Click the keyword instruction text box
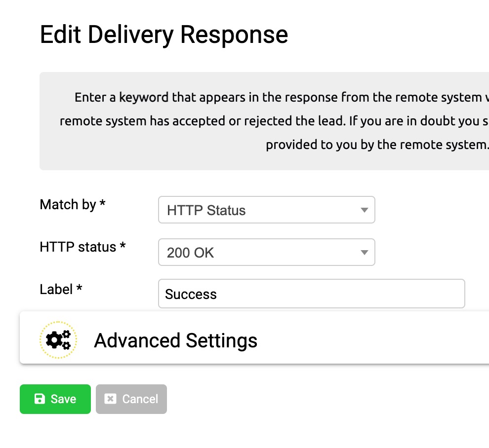 tap(264, 120)
